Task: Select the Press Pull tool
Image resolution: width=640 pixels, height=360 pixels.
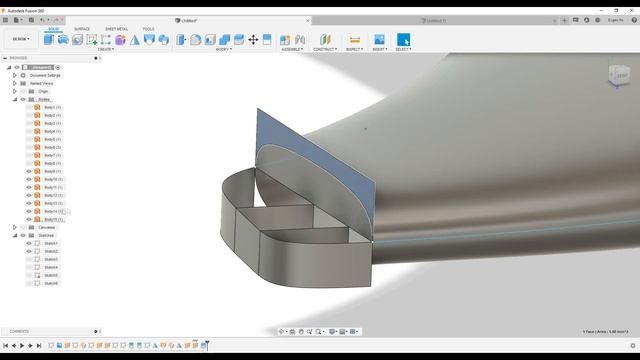Action: tap(181, 40)
